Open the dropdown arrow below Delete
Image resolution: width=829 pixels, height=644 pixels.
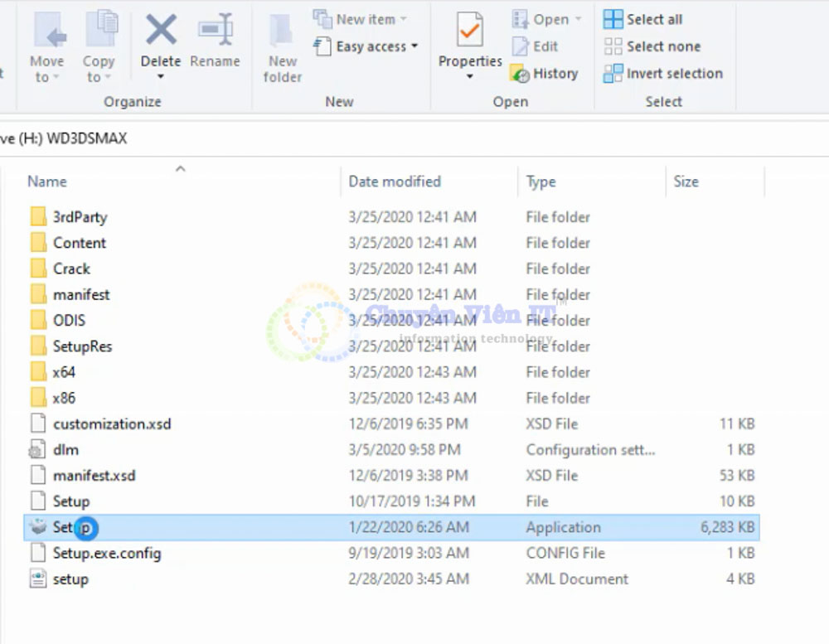[x=161, y=78]
